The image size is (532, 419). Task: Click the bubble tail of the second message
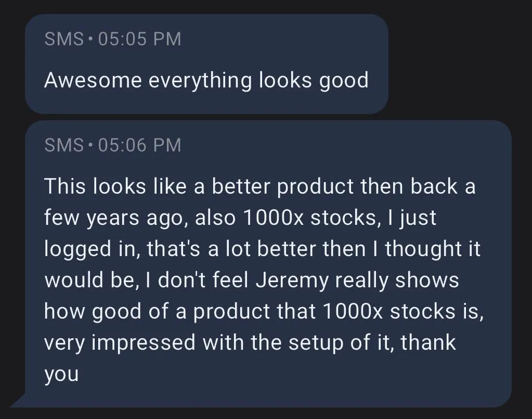coord(19,401)
